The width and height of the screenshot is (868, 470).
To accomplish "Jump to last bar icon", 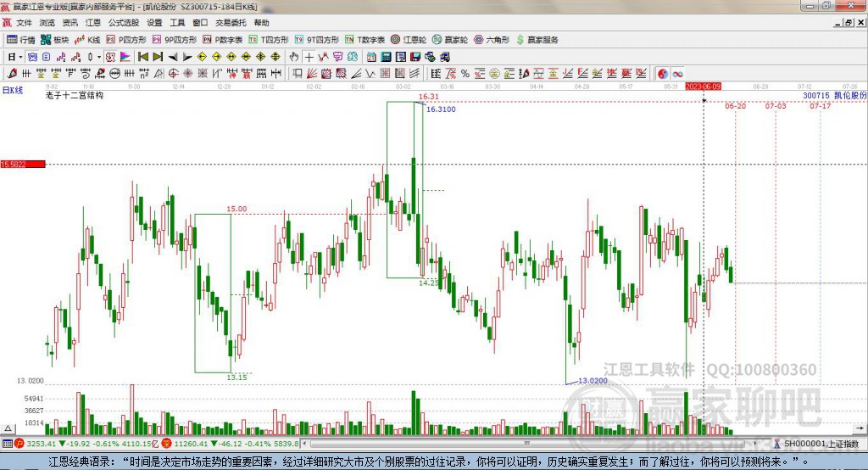I will pyautogui.click(x=158, y=57).
